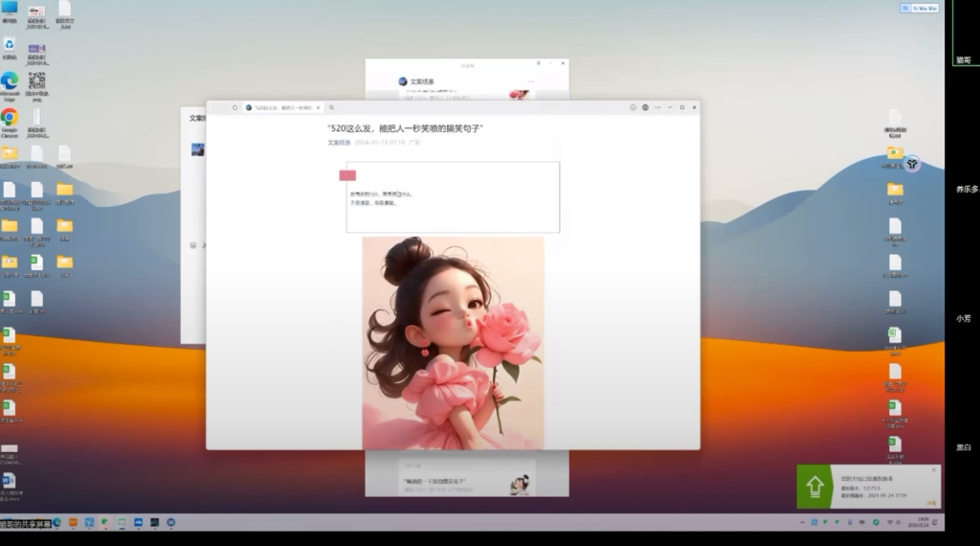Open article in default browser globe icon

(x=646, y=107)
